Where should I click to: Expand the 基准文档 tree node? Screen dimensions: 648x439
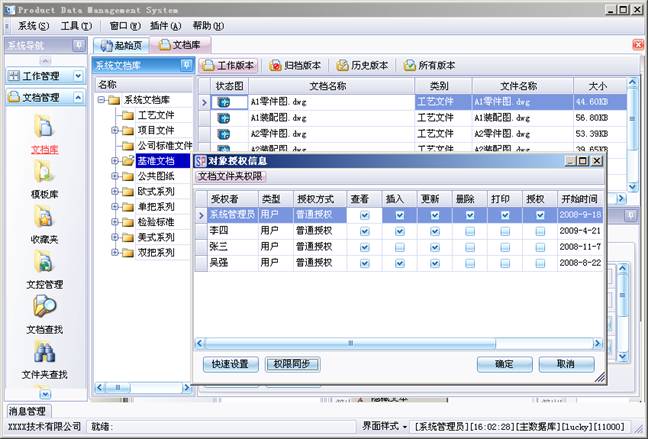115,161
